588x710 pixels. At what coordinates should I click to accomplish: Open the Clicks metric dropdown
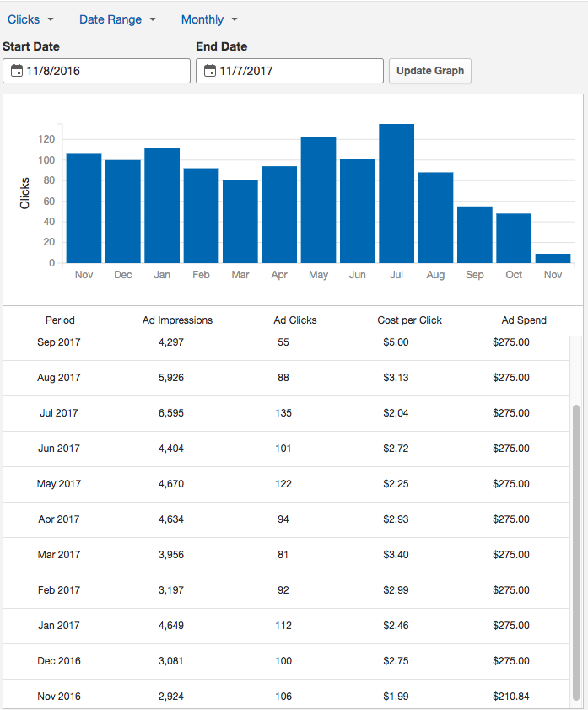[30, 19]
